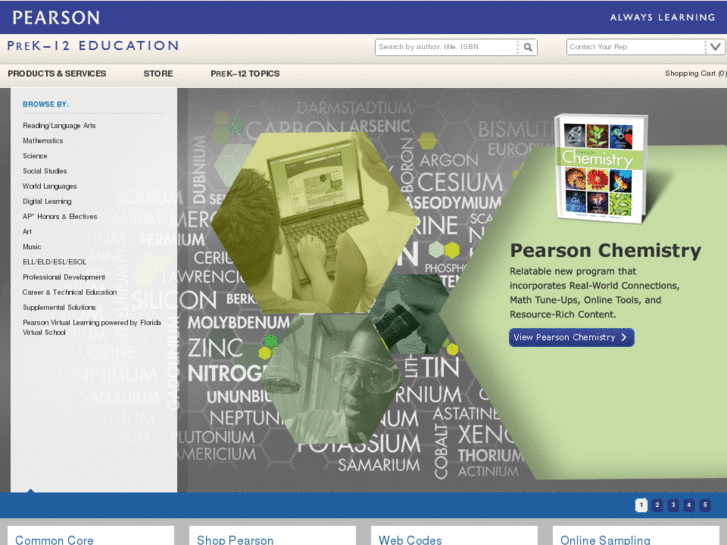727x545 pixels.
Task: Select carousel slide 5 indicator
Action: tap(705, 505)
